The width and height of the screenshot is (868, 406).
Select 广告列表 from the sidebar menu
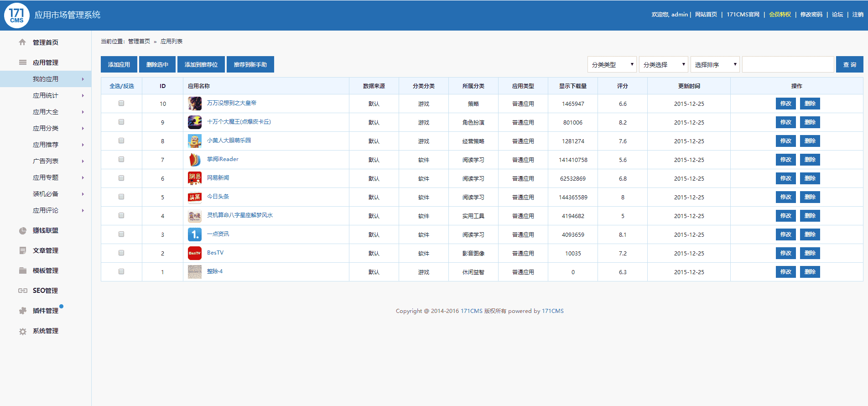tap(46, 161)
